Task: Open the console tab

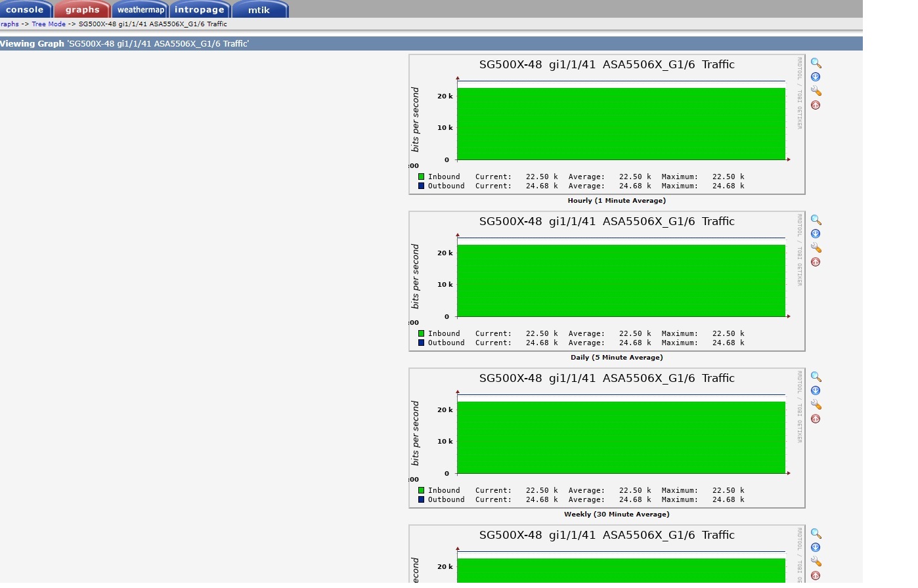Action: click(x=25, y=9)
